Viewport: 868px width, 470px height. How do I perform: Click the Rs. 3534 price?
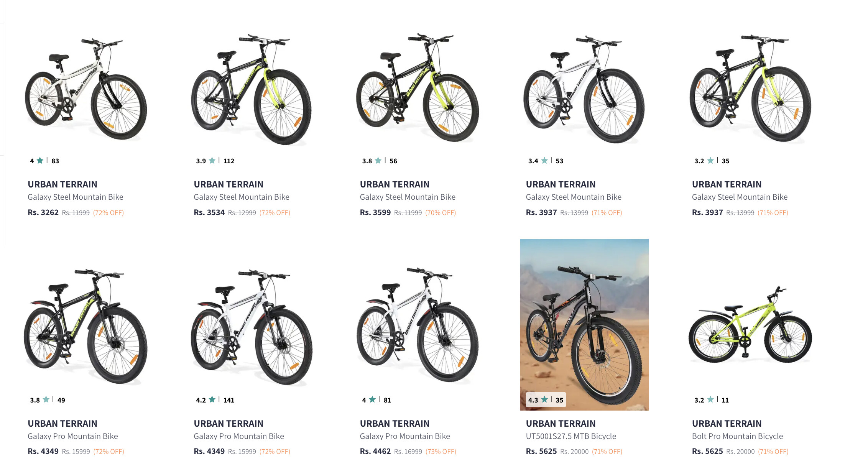[x=209, y=213]
